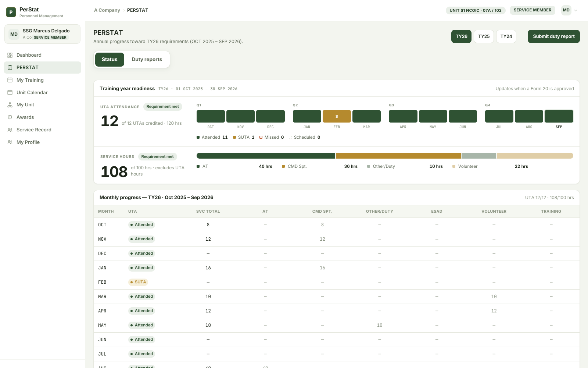Open My Training from the sidebar
The image size is (588, 368).
coord(42,80)
